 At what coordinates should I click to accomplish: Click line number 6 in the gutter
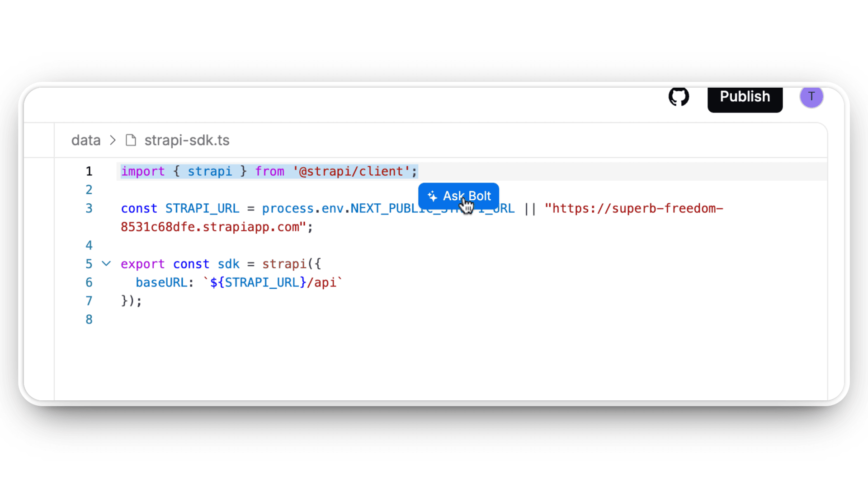click(x=89, y=282)
